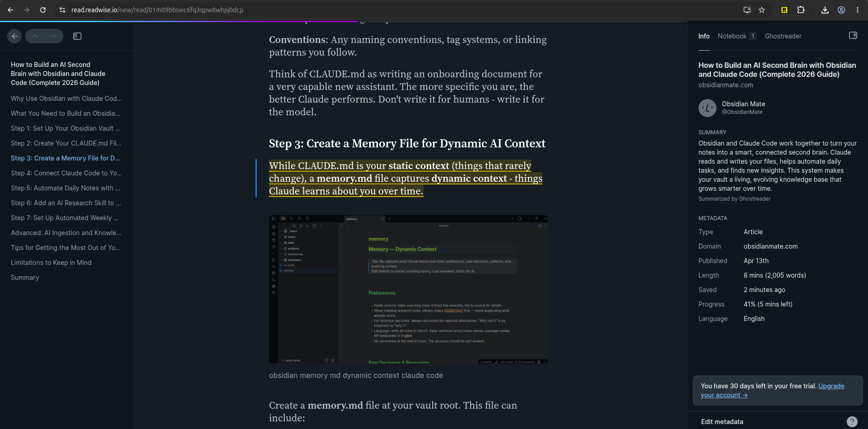Click article title in Info panel

(777, 70)
